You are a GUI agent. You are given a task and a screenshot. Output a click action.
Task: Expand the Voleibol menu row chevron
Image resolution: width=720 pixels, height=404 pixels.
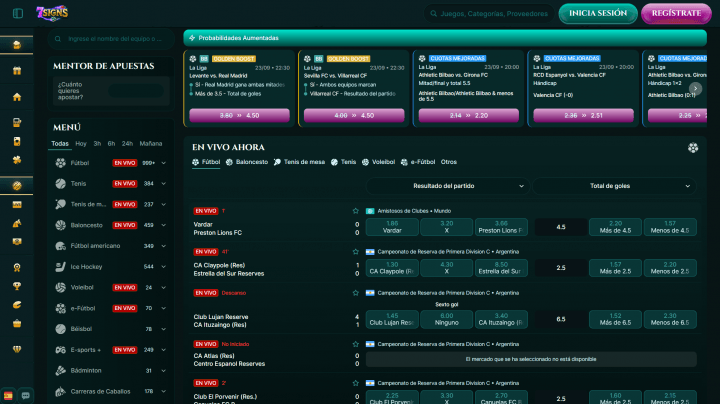(x=163, y=288)
